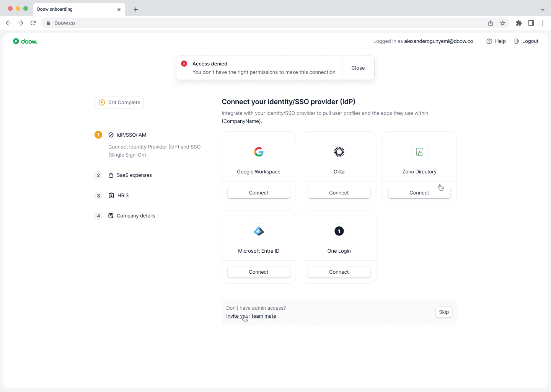The image size is (551, 392).
Task: Click the step number 3 circle
Action: pos(98,196)
